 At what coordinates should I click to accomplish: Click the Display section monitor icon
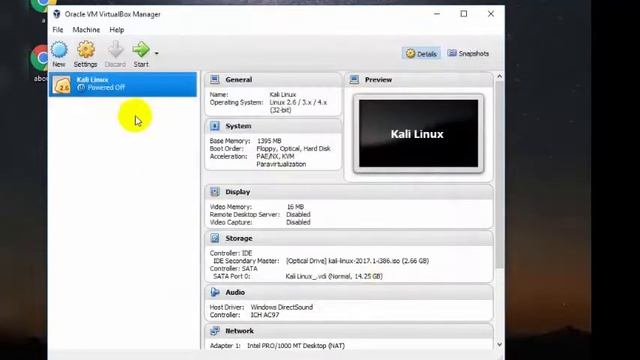[215, 192]
